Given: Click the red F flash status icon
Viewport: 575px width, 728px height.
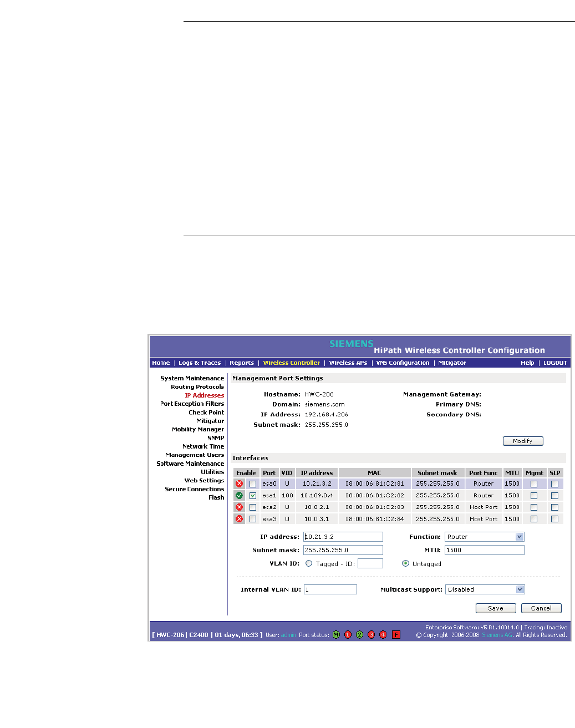Looking at the screenshot, I should click(x=396, y=634).
